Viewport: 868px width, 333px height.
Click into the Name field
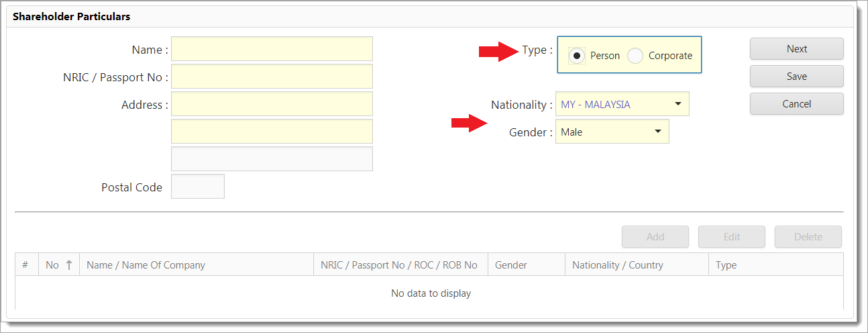(x=272, y=49)
